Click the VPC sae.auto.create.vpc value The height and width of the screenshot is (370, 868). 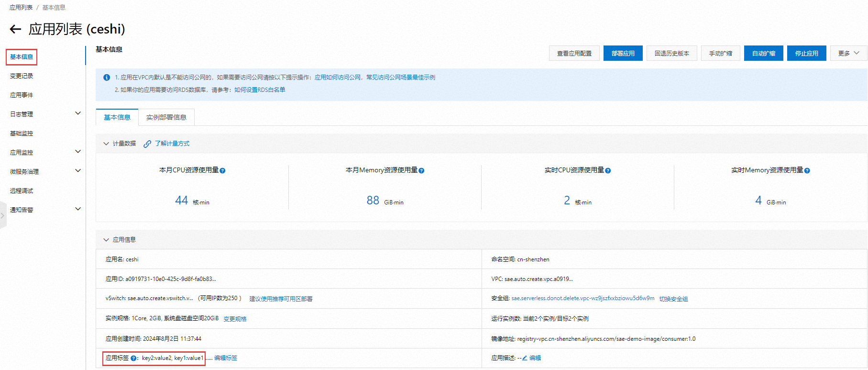[538, 279]
